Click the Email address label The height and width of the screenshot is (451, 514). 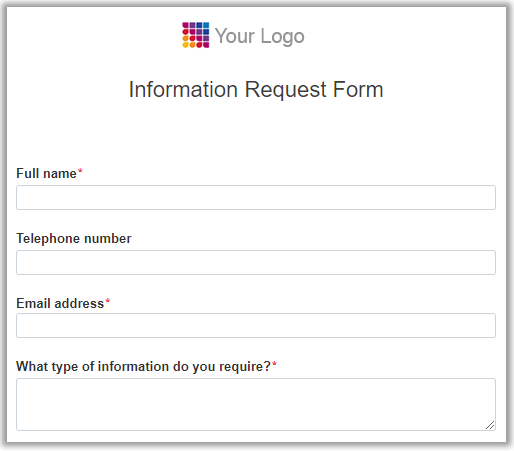coord(60,304)
